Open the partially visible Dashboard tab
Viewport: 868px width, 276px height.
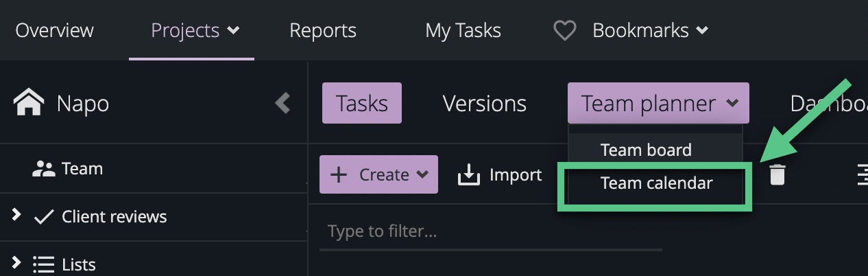click(828, 104)
